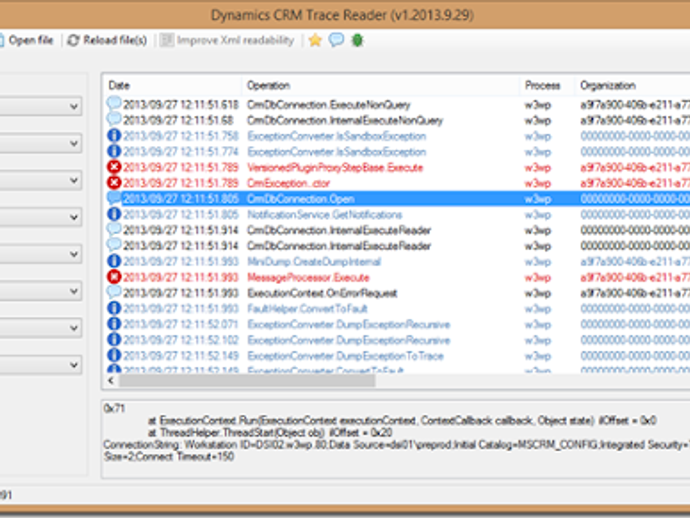Click info icon of MiniDump.CreateDumpInternal row

114,261
